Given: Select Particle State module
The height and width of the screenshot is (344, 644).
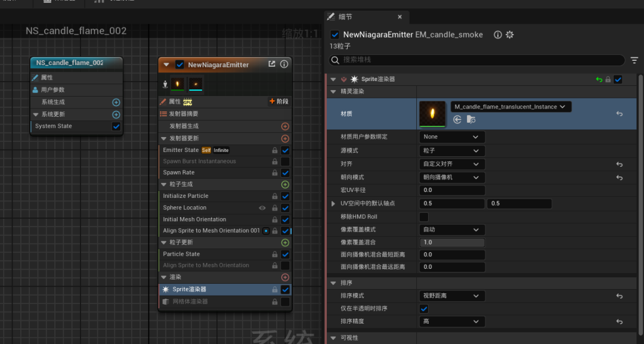Looking at the screenshot, I should [225, 254].
